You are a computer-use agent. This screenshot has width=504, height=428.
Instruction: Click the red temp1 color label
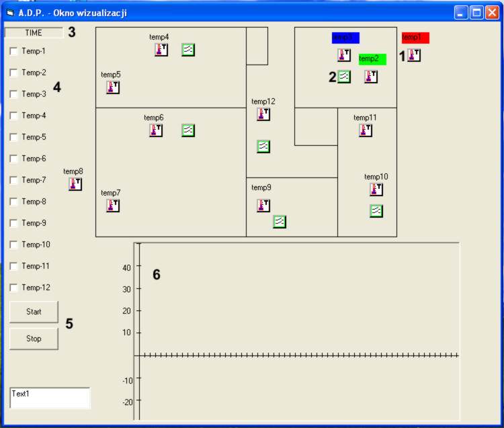pyautogui.click(x=415, y=38)
